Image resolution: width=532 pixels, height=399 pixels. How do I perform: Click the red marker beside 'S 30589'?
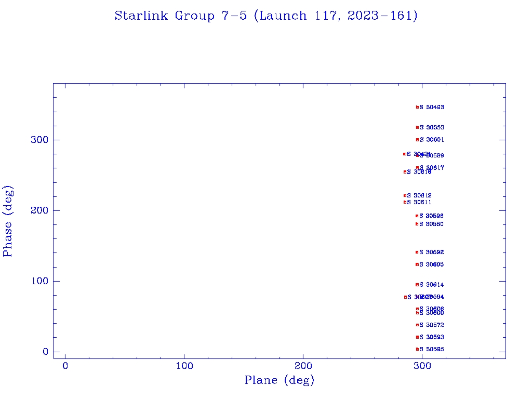point(418,155)
